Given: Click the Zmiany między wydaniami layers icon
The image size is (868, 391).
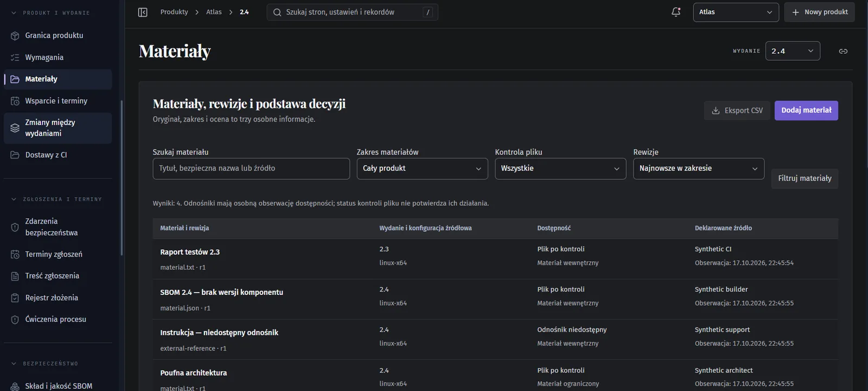Looking at the screenshot, I should (15, 128).
